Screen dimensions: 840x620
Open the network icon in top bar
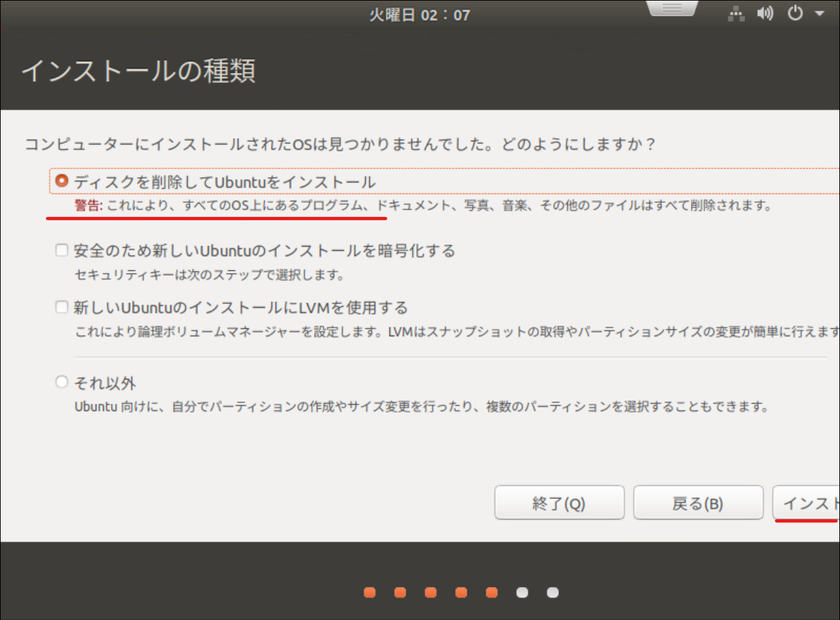click(x=736, y=14)
